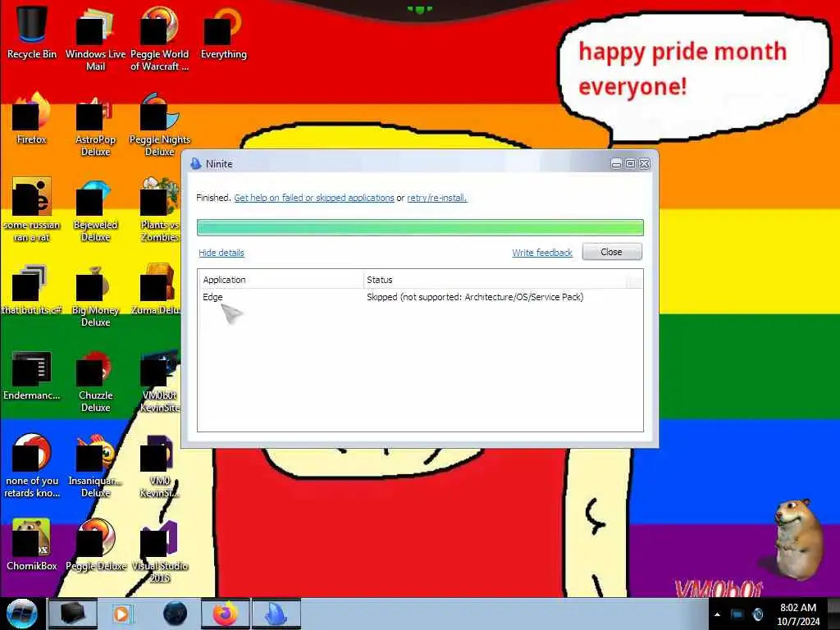Collapse details with Hide details link
The image size is (840, 630).
coord(221,253)
